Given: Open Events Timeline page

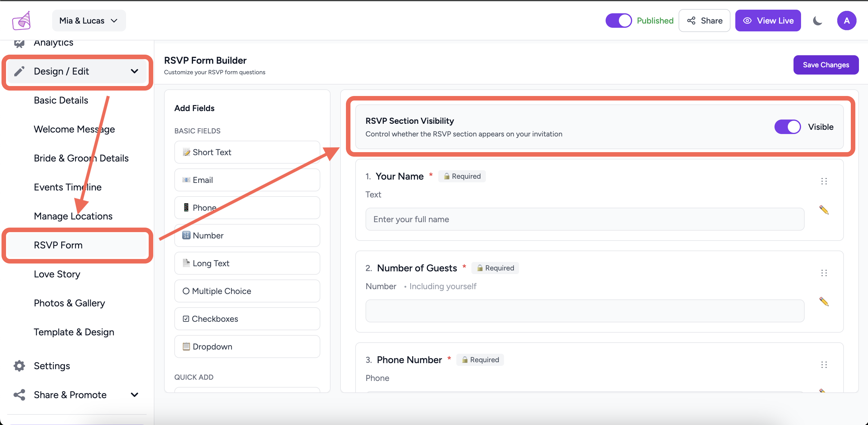Looking at the screenshot, I should (x=68, y=187).
